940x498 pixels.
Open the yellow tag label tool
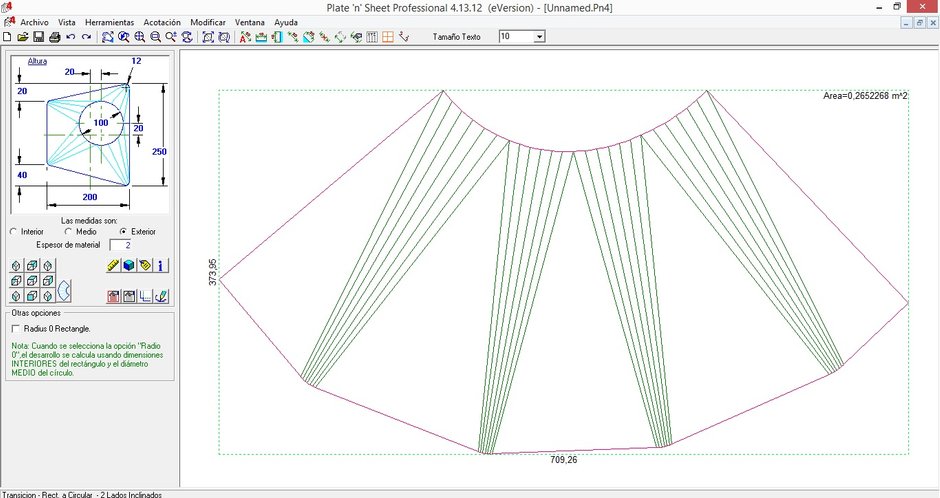(x=145, y=265)
